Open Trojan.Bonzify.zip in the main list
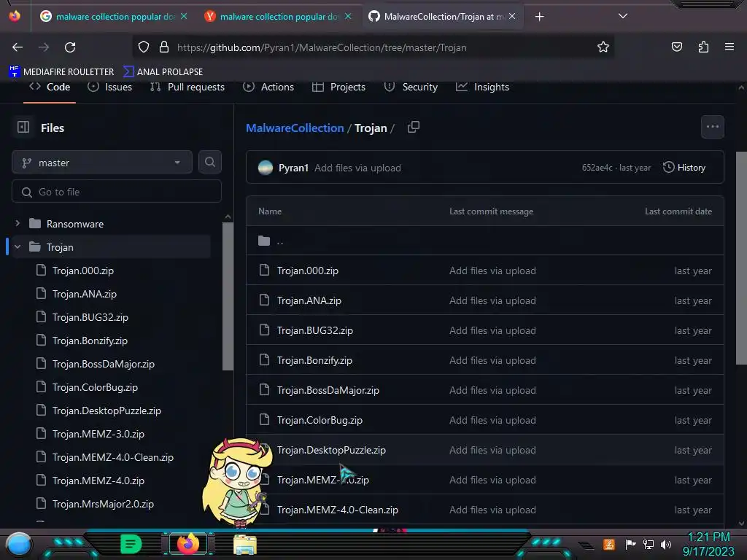Viewport: 747px width, 560px height. point(314,360)
